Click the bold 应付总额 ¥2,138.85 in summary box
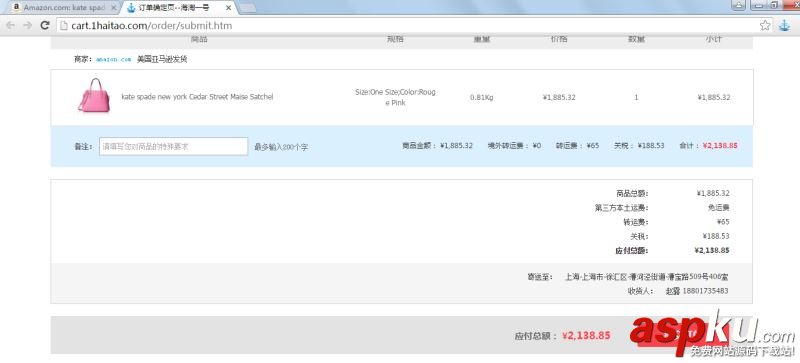Image resolution: width=800 pixels, height=363 pixels. (x=672, y=251)
